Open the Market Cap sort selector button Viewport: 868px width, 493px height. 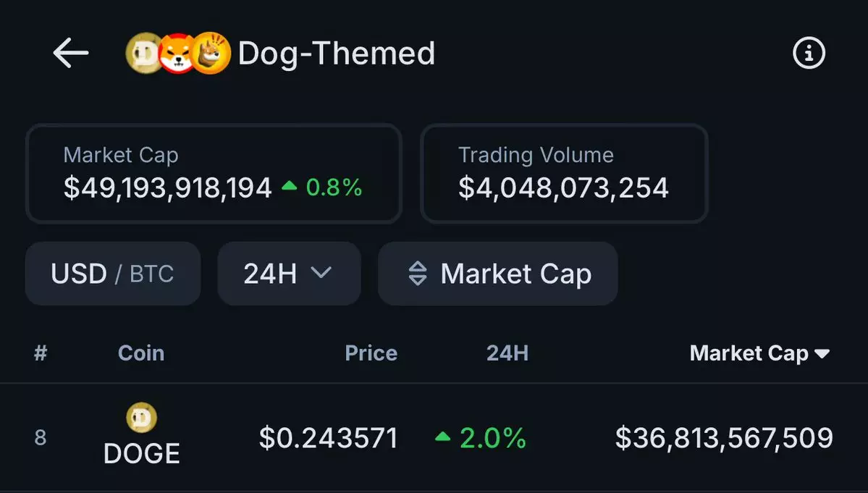[497, 274]
